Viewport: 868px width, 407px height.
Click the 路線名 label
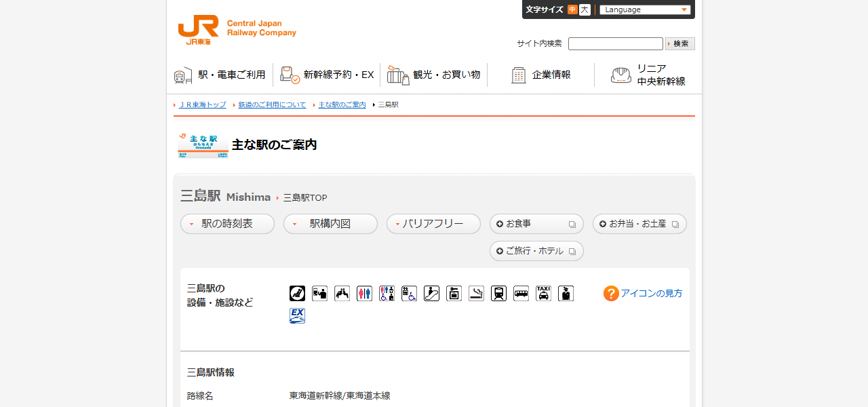200,395
